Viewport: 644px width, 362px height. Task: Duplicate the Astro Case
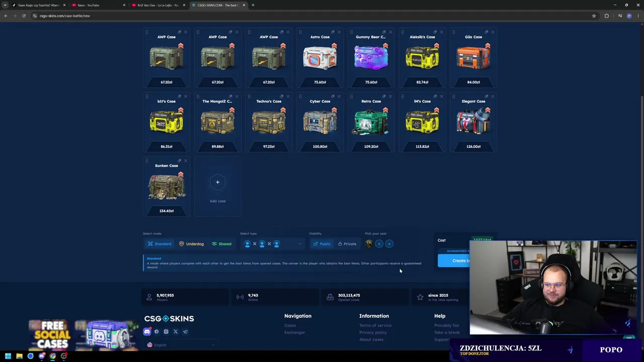pyautogui.click(x=333, y=32)
